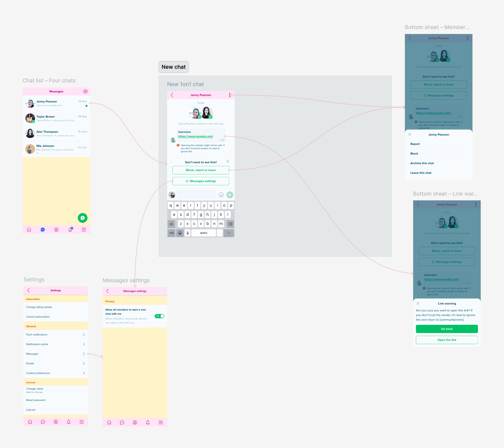Tap the keyboard 123 key

[171, 233]
